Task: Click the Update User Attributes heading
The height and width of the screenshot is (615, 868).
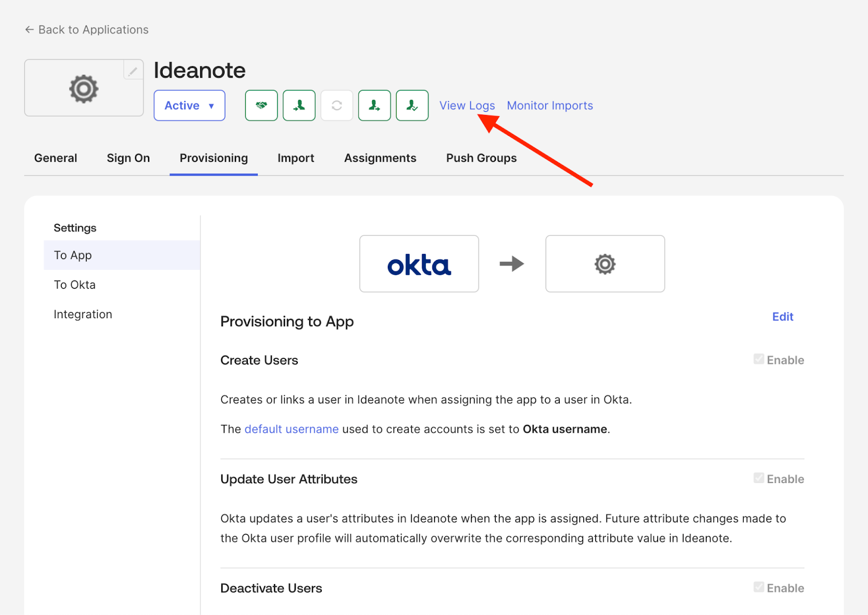Action: point(289,479)
